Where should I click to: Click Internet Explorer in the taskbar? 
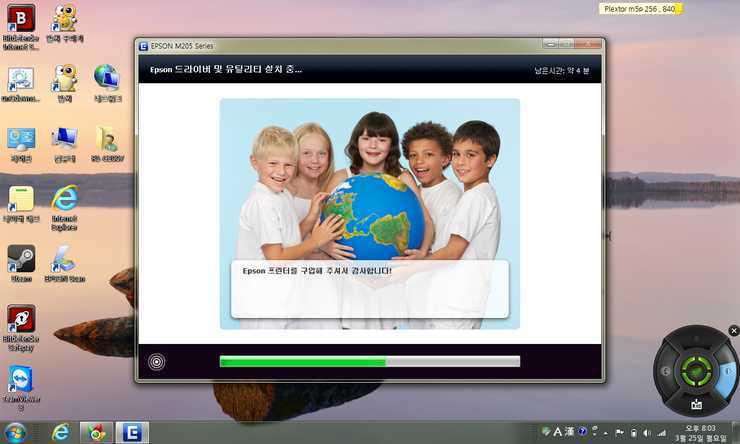tap(61, 432)
